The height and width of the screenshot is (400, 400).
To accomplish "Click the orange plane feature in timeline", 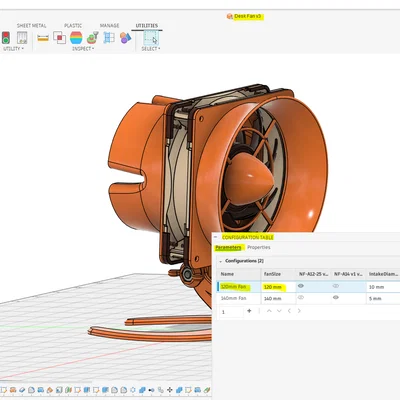I will 50,390.
